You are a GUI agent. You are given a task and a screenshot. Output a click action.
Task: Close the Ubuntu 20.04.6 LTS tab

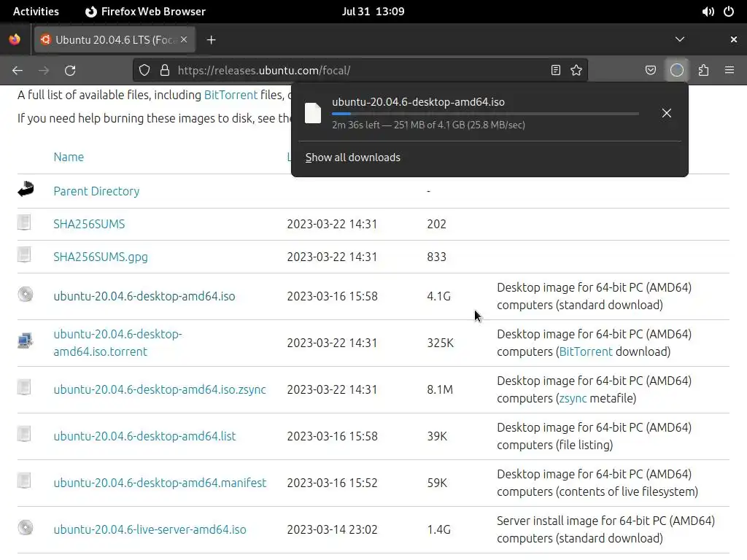tap(184, 39)
